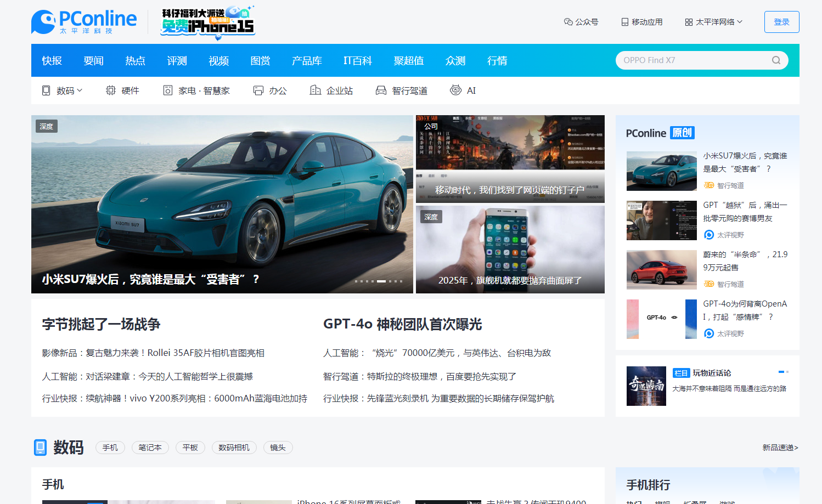Click 太评视野 icon under GPT 越狱 article
Screen dimensions: 822x504
[x=709, y=235]
